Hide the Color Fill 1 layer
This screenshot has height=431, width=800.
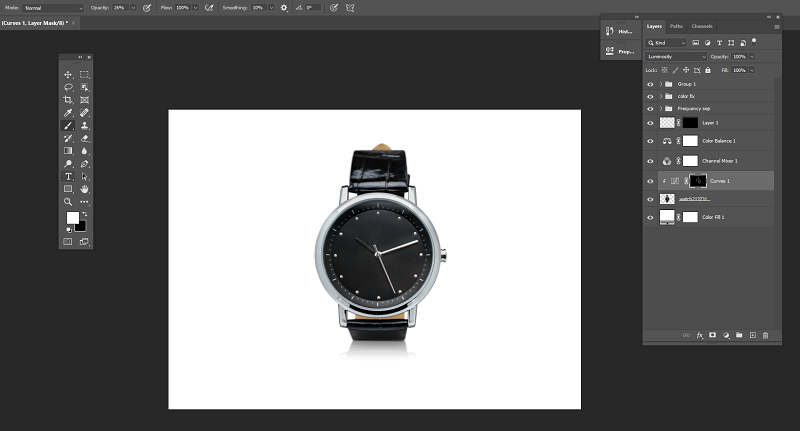(x=650, y=217)
